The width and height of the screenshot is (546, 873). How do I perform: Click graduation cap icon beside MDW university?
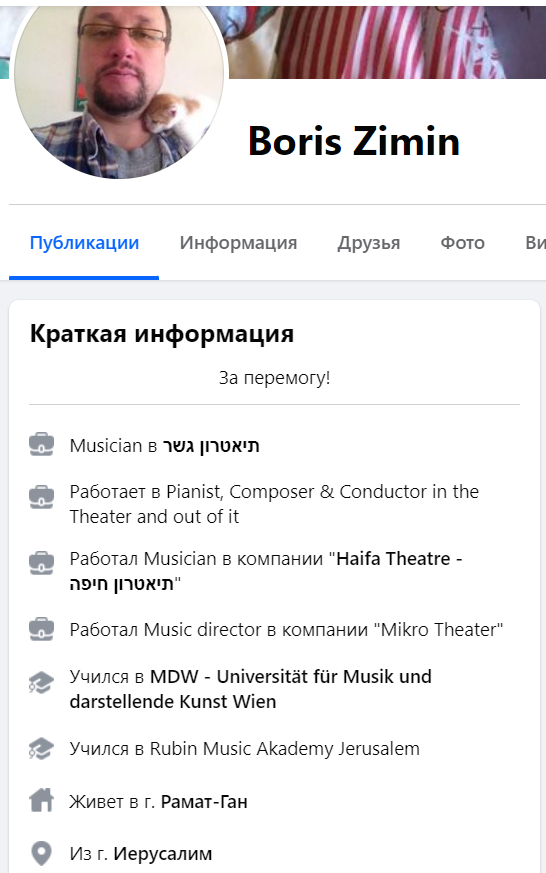[x=42, y=682]
